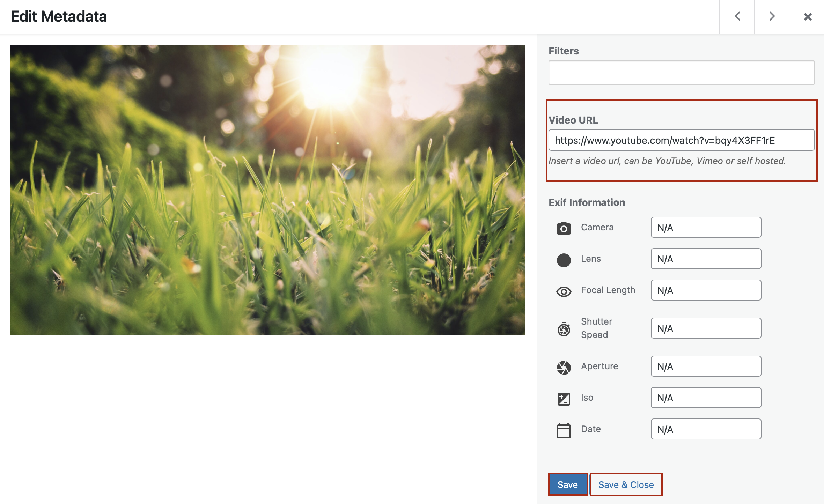Advance to the next item with the right arrow
This screenshot has width=824, height=504.
pyautogui.click(x=772, y=16)
